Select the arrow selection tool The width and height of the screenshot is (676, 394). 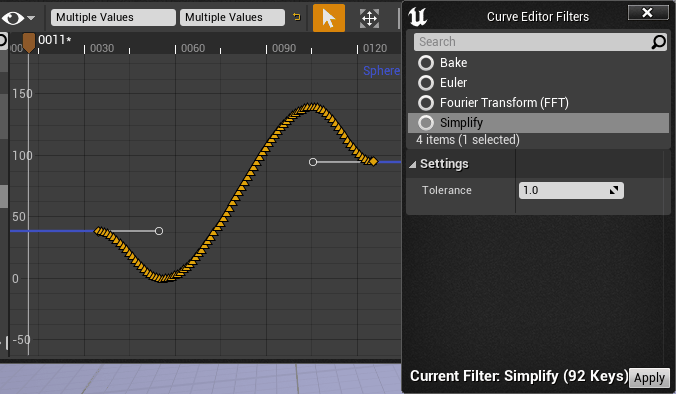329,18
